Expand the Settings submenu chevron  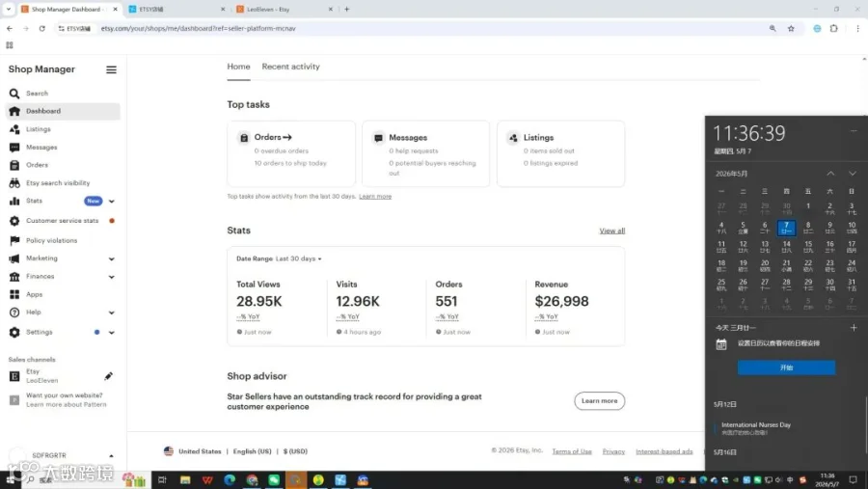click(x=111, y=333)
